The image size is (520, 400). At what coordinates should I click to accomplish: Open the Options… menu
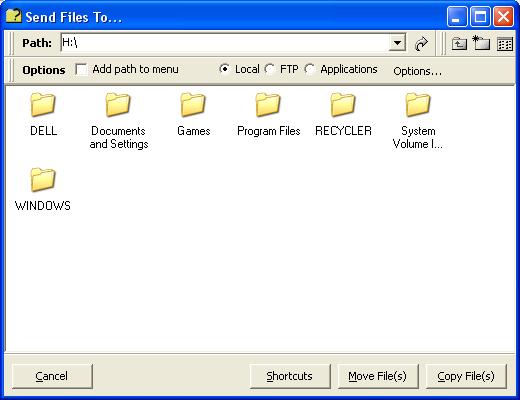point(417,71)
